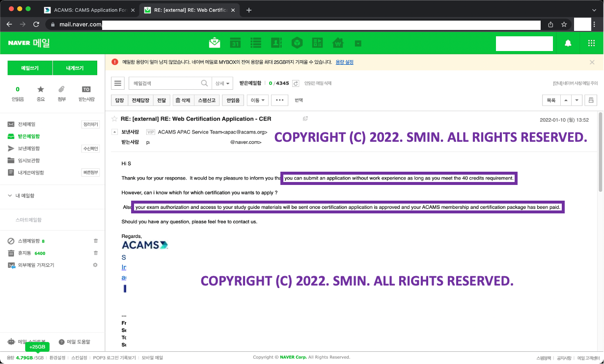Viewport: 604px width, 364px height.
Task: Open 외부메일 가져오기 import external mail
Action: (x=36, y=265)
